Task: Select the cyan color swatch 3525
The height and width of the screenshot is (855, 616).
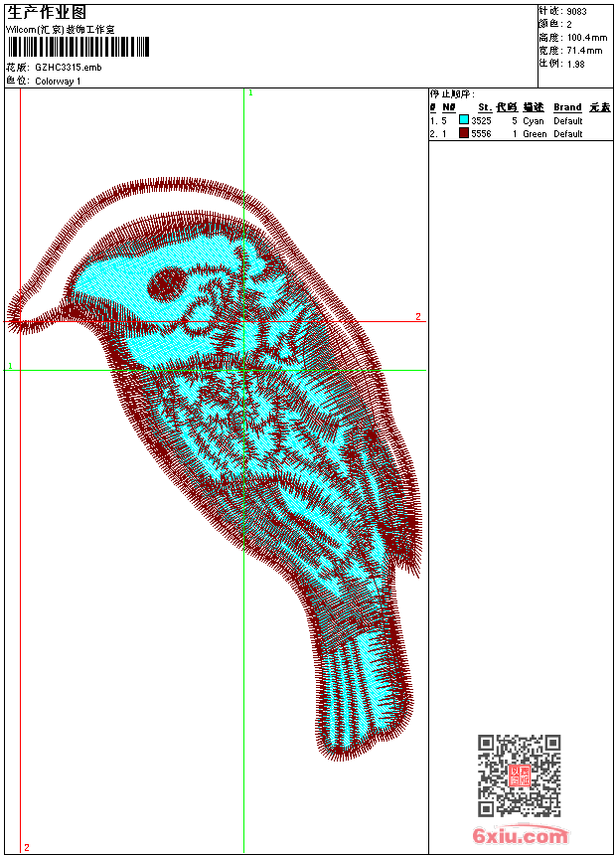Action: [463, 120]
